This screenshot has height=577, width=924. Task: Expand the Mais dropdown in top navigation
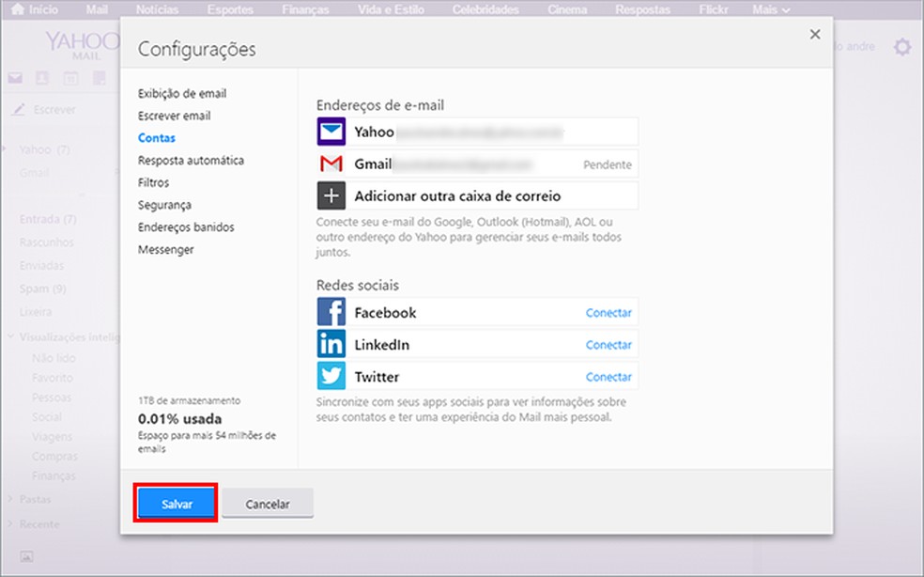tap(771, 9)
